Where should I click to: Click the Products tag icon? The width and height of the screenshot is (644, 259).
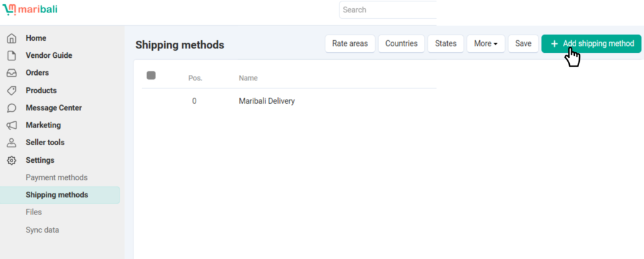coord(11,91)
